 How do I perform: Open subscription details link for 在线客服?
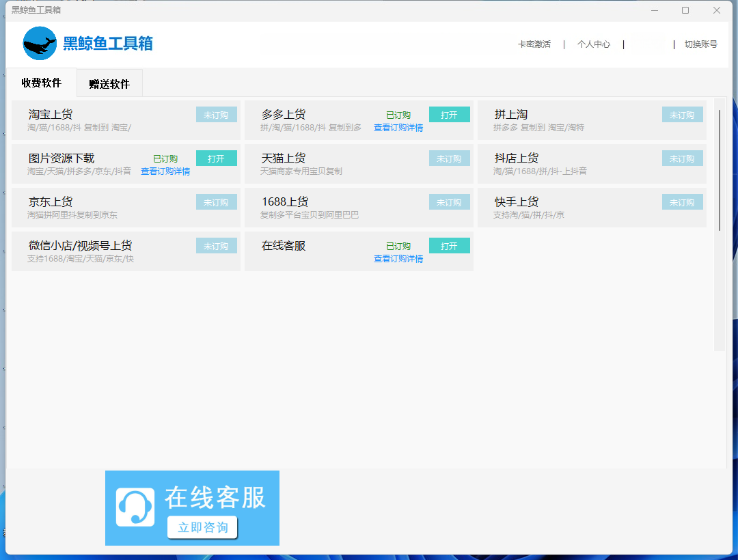click(398, 259)
